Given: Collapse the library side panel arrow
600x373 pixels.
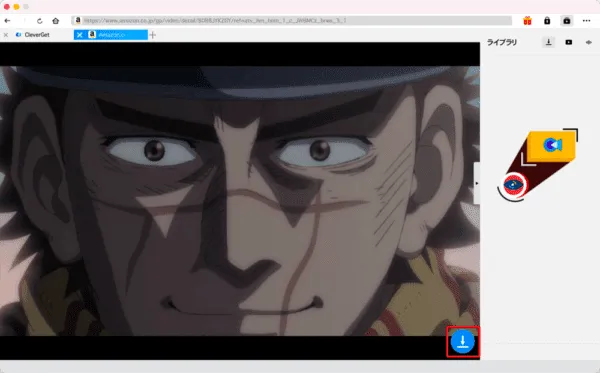Looking at the screenshot, I should (476, 183).
